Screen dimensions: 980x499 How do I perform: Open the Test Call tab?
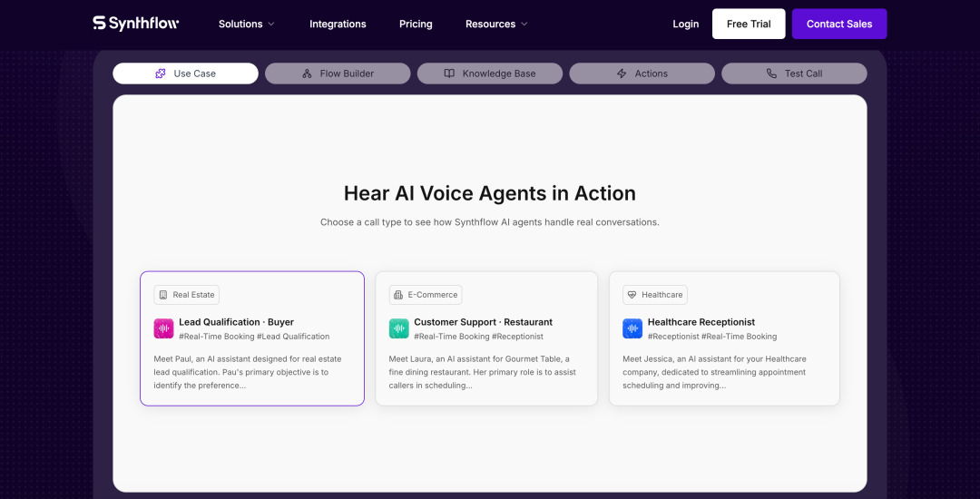pyautogui.click(x=794, y=73)
